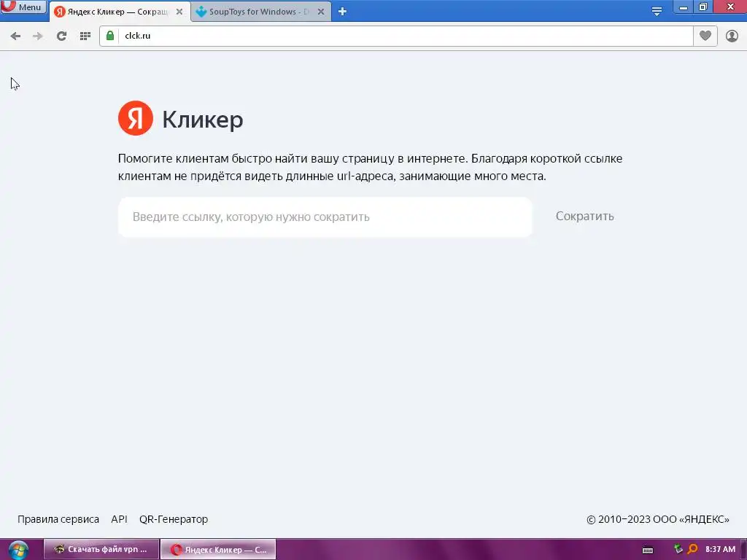
Task: Click the 8:37 AM system clock
Action: point(720,549)
